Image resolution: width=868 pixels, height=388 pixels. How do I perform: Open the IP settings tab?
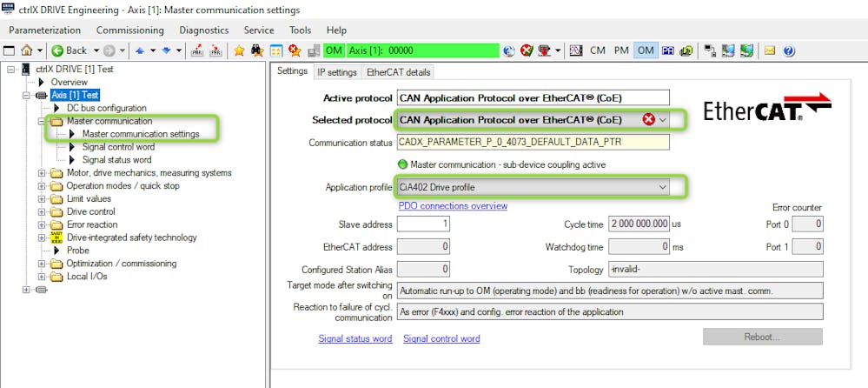(x=336, y=72)
